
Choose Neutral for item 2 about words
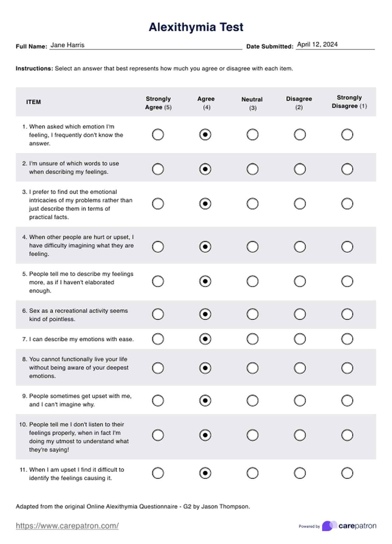[x=252, y=169]
